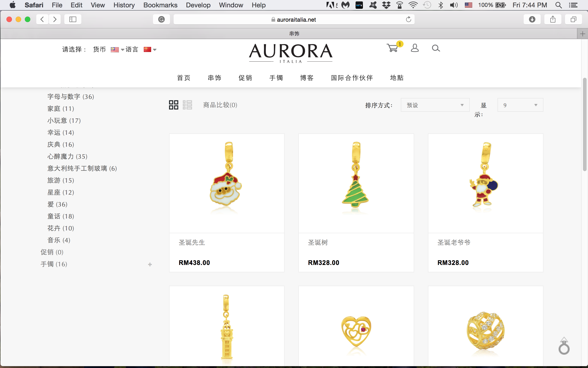Open Notification Center icon
This screenshot has width=588, height=368.
(x=574, y=5)
